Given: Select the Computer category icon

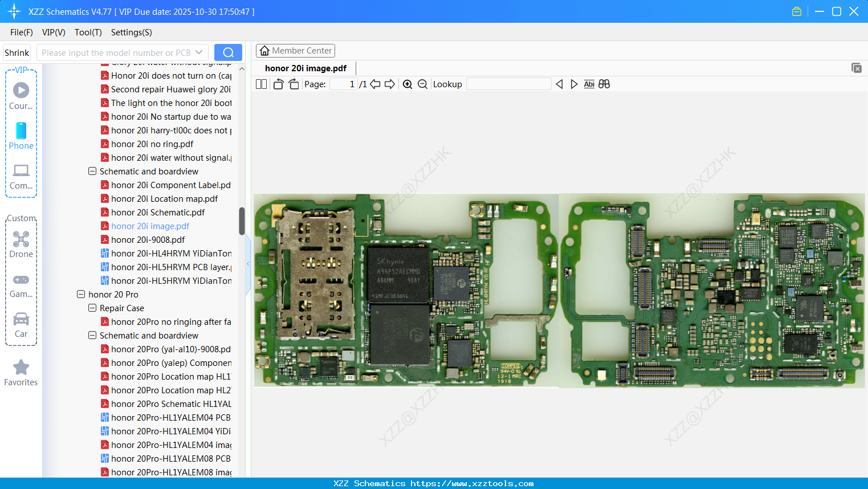Looking at the screenshot, I should pyautogui.click(x=21, y=176).
